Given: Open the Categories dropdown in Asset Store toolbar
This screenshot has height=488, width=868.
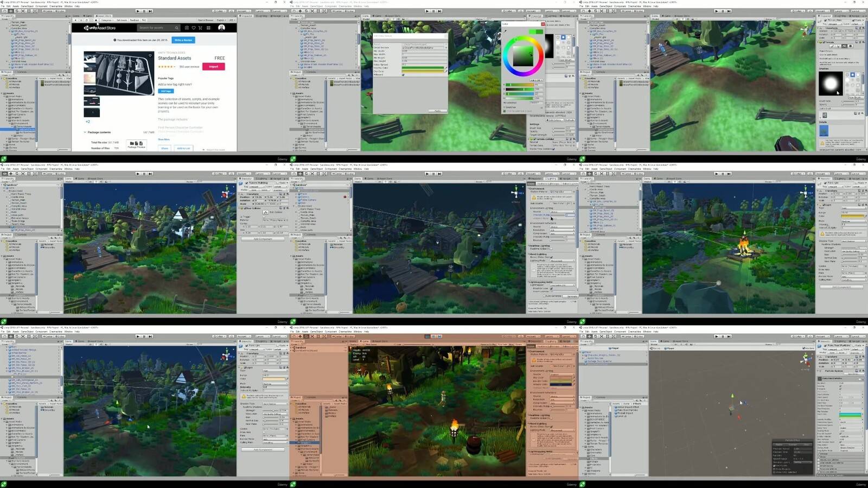Looking at the screenshot, I should [107, 20].
